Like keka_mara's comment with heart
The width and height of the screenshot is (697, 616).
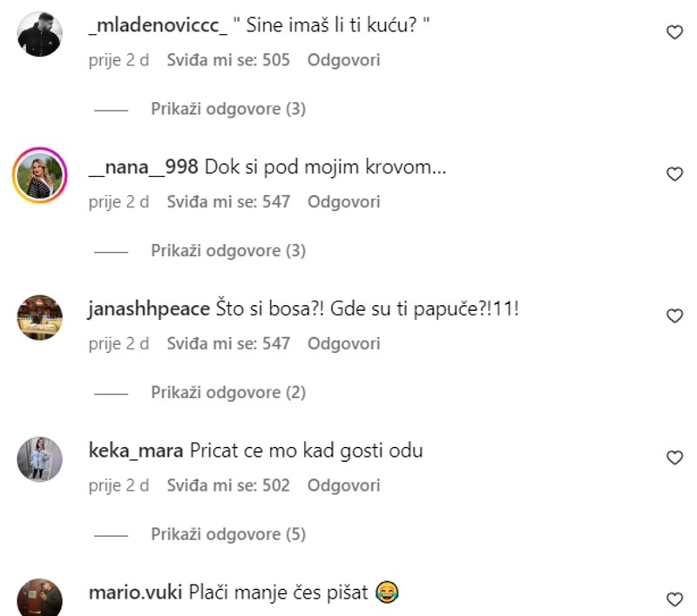tap(674, 457)
